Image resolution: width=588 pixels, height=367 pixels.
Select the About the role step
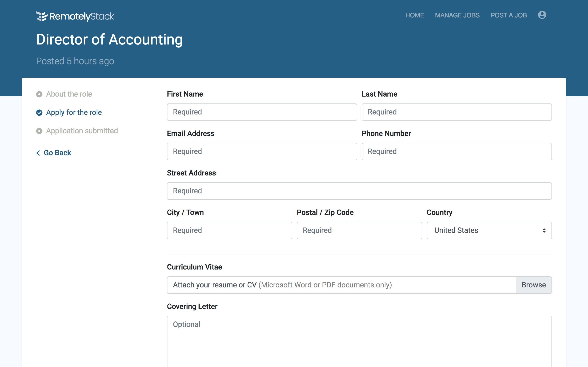69,94
